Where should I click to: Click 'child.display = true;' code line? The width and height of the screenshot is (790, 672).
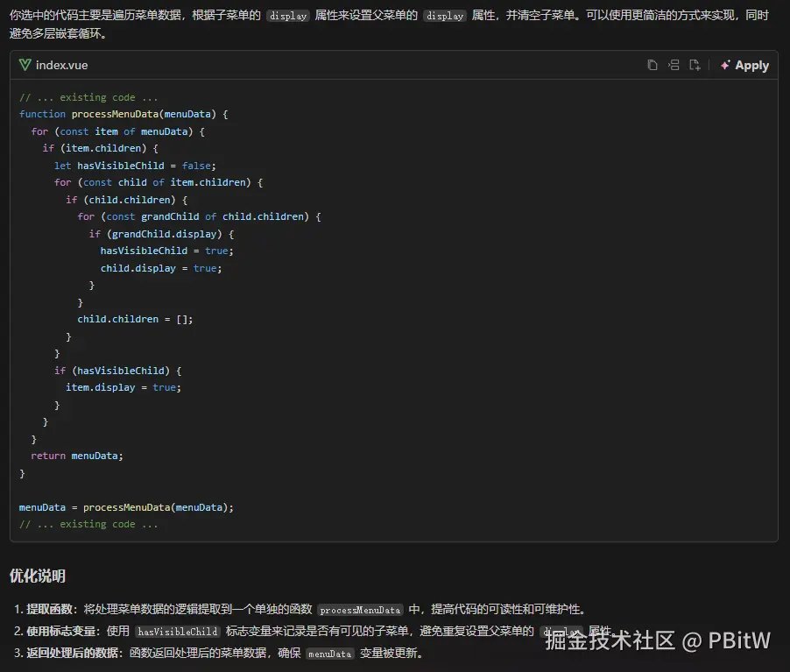(x=161, y=268)
